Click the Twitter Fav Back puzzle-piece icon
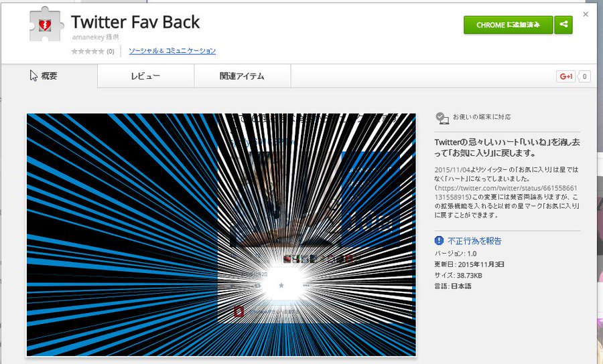Image resolution: width=603 pixels, height=364 pixels. [x=46, y=24]
